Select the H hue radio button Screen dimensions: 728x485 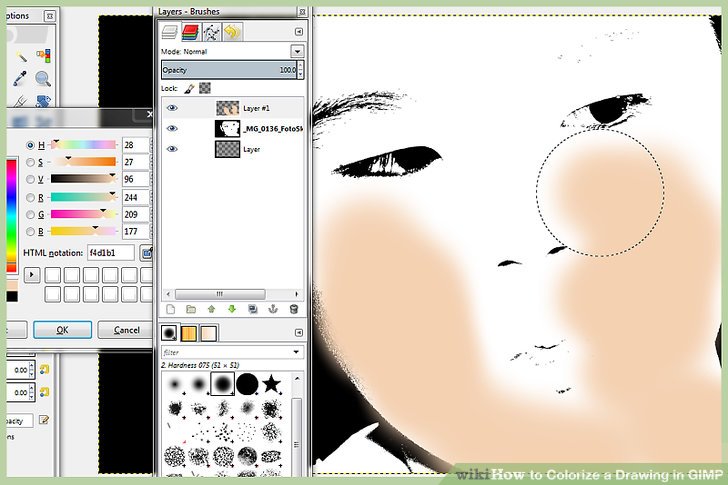tap(31, 146)
